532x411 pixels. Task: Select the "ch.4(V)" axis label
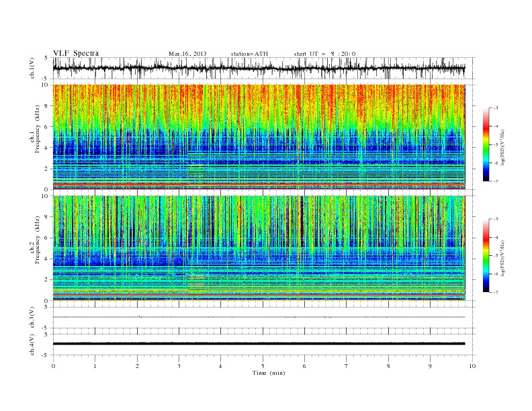(x=32, y=345)
